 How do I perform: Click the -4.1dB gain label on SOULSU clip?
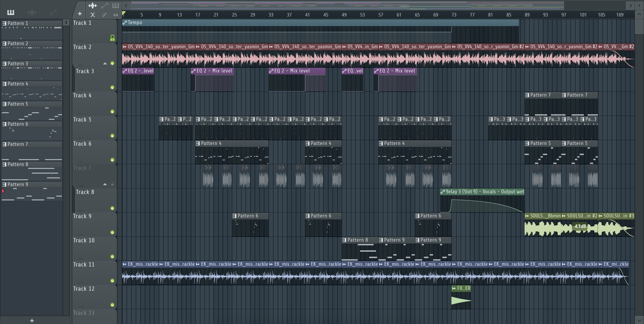580,226
